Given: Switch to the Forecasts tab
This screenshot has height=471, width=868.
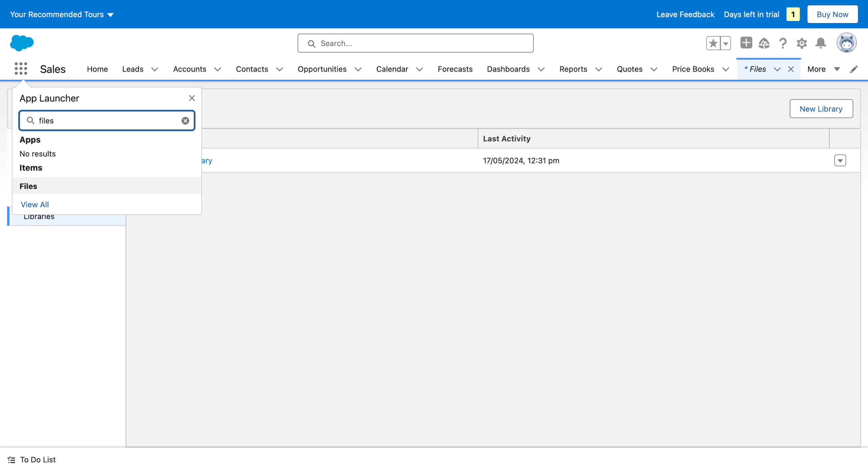Looking at the screenshot, I should point(455,69).
